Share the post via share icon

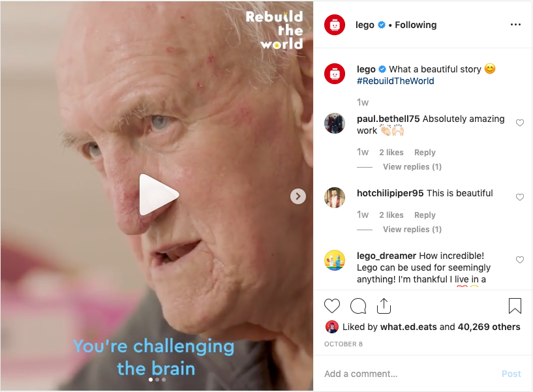[384, 306]
